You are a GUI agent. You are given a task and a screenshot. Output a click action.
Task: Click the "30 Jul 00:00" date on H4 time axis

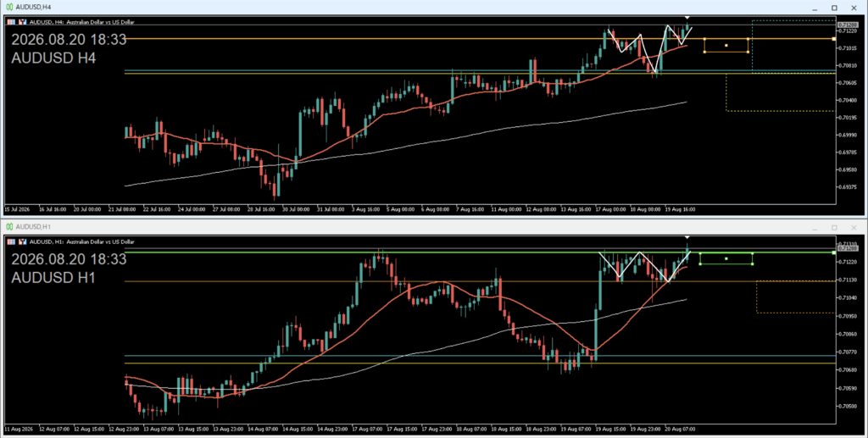click(x=296, y=209)
